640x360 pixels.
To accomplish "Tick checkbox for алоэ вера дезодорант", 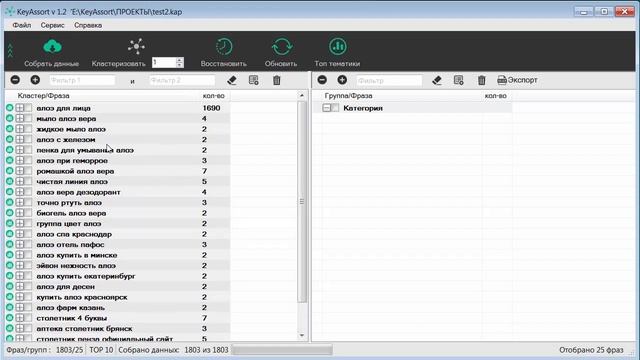I will tap(28, 192).
